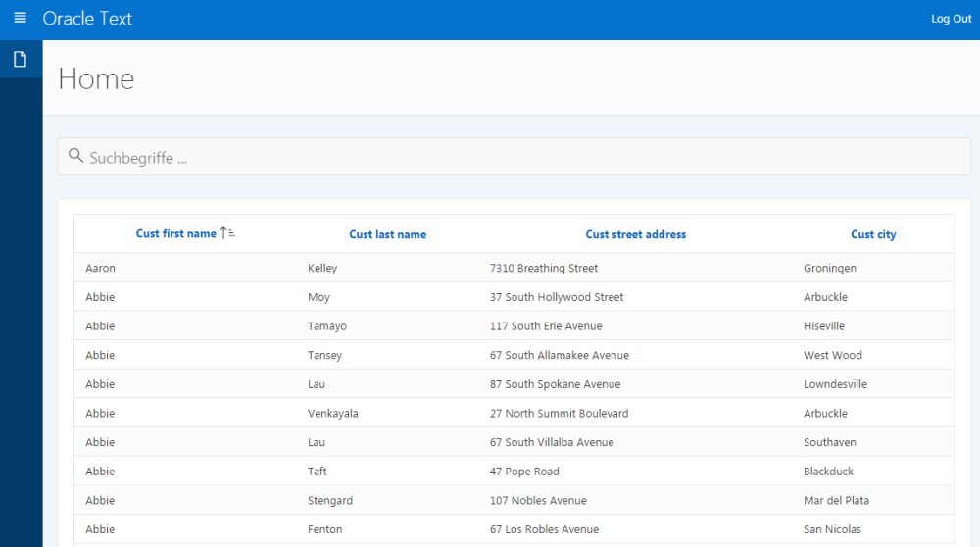
Task: Select address 67 South Allamakee Avenue
Action: point(560,355)
